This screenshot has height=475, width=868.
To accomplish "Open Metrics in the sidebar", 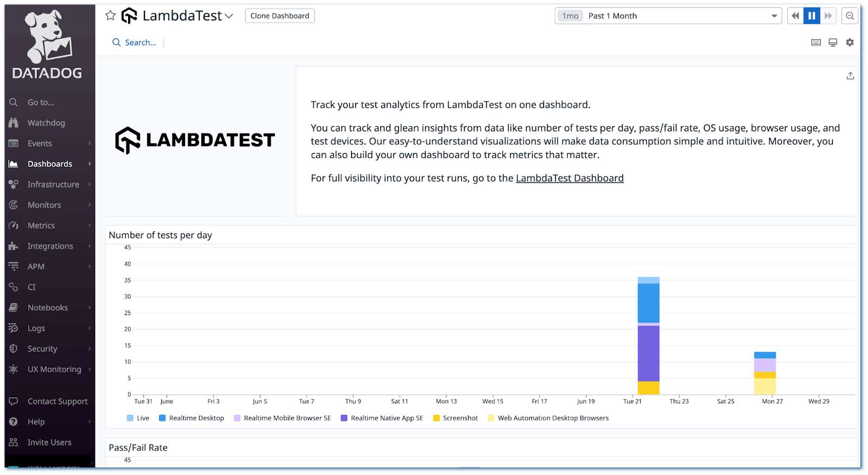I will [49, 225].
